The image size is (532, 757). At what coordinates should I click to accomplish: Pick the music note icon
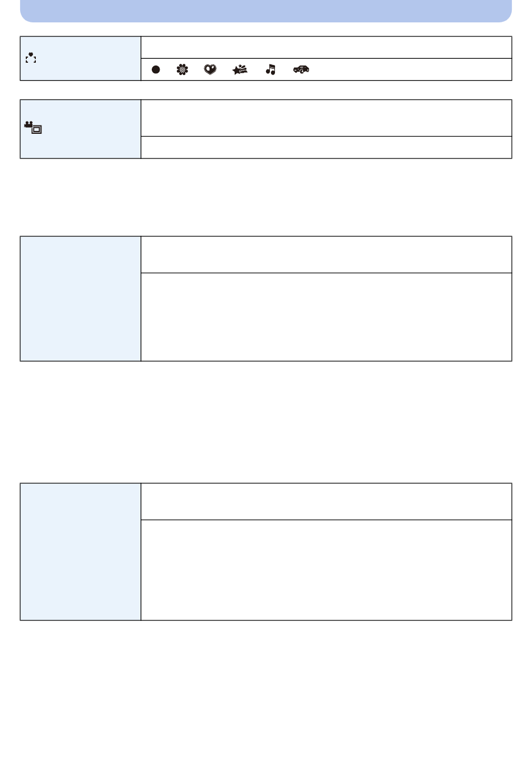tap(270, 69)
